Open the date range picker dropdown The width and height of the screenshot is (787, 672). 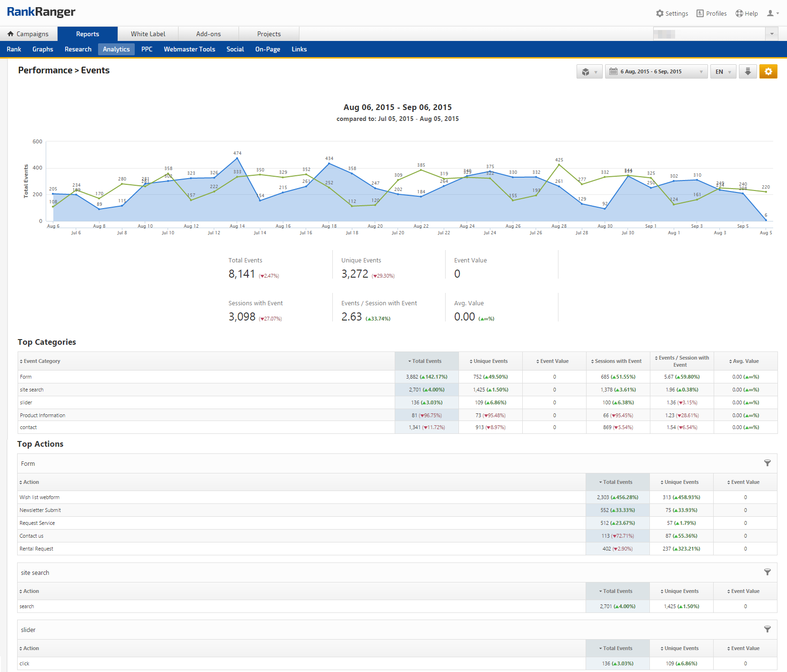pos(656,72)
